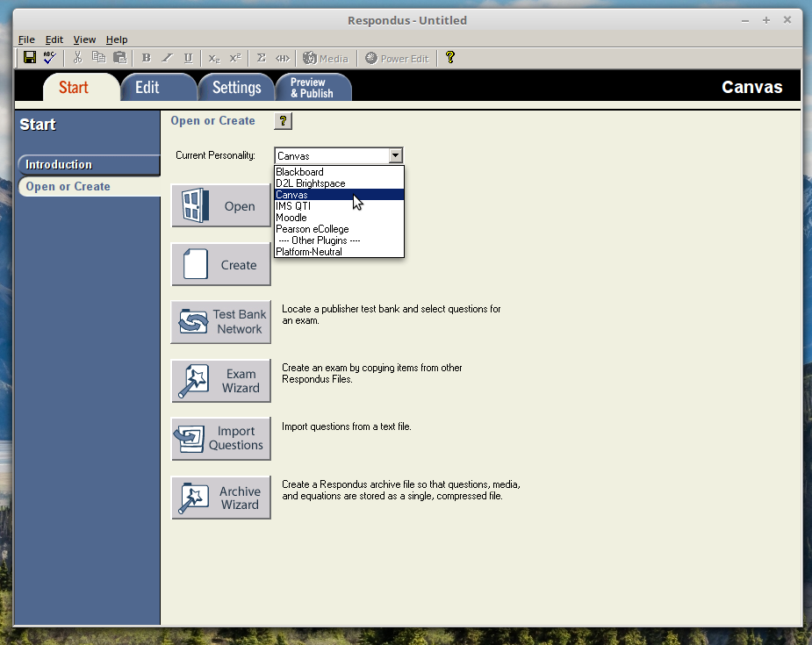Open the View menu

pos(84,39)
